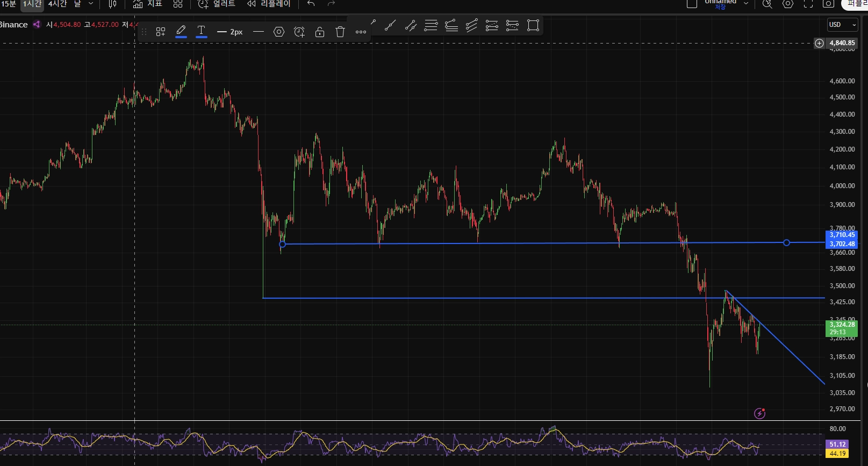This screenshot has width=868, height=466.
Task: Open the USD currency dropdown
Action: (x=842, y=25)
